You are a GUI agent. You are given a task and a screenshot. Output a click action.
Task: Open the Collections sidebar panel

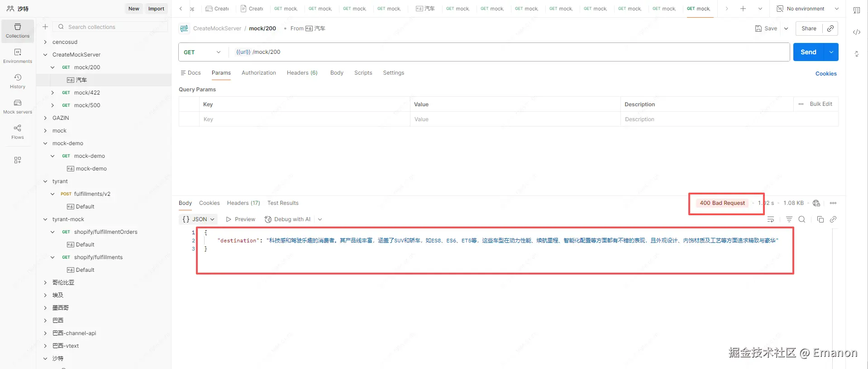point(18,31)
